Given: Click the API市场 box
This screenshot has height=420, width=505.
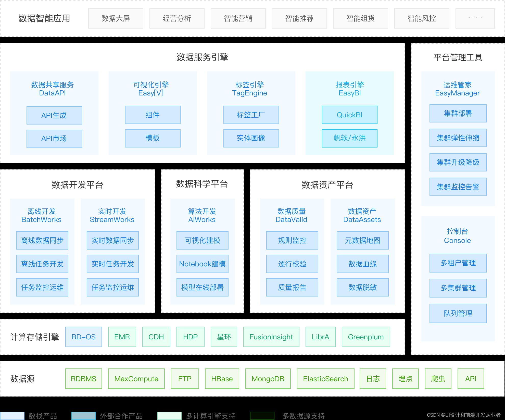Looking at the screenshot, I should [x=54, y=139].
